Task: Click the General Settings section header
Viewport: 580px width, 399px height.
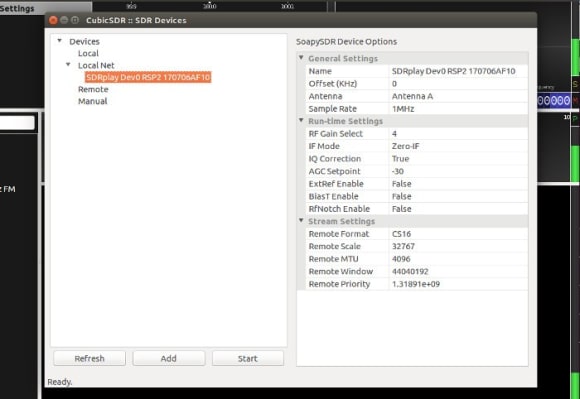Action: pos(343,58)
